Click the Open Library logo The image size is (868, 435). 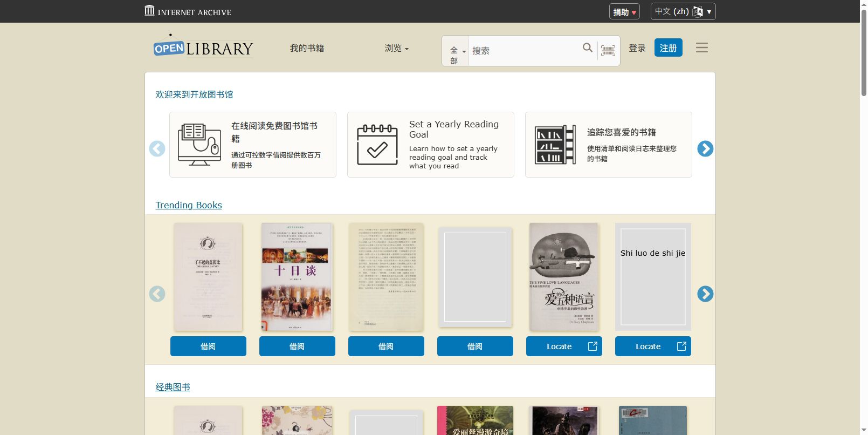203,48
